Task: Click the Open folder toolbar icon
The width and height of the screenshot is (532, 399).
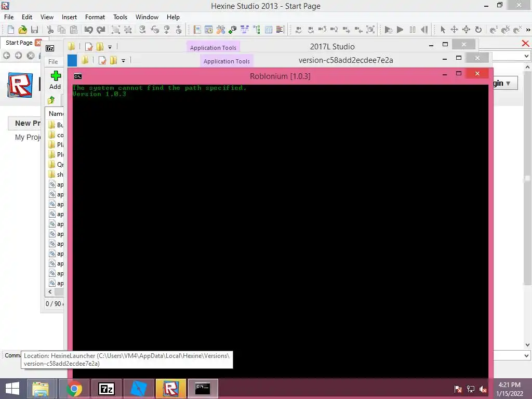Action: 22,30
